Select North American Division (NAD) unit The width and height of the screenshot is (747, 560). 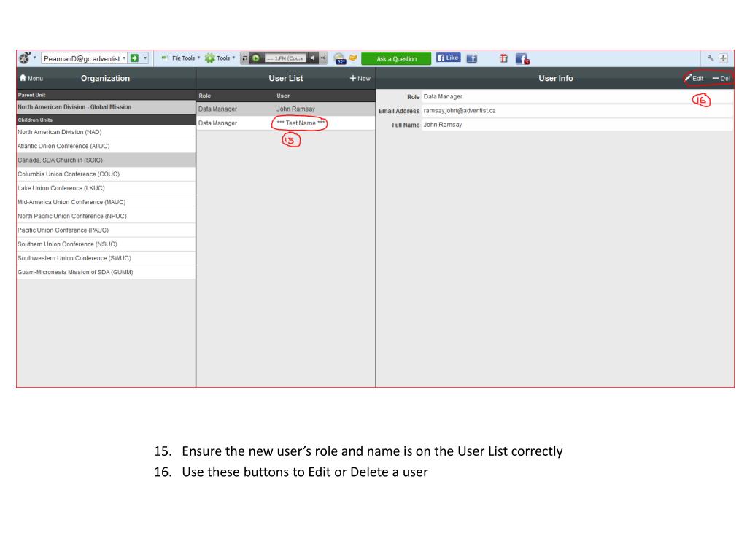(106, 132)
